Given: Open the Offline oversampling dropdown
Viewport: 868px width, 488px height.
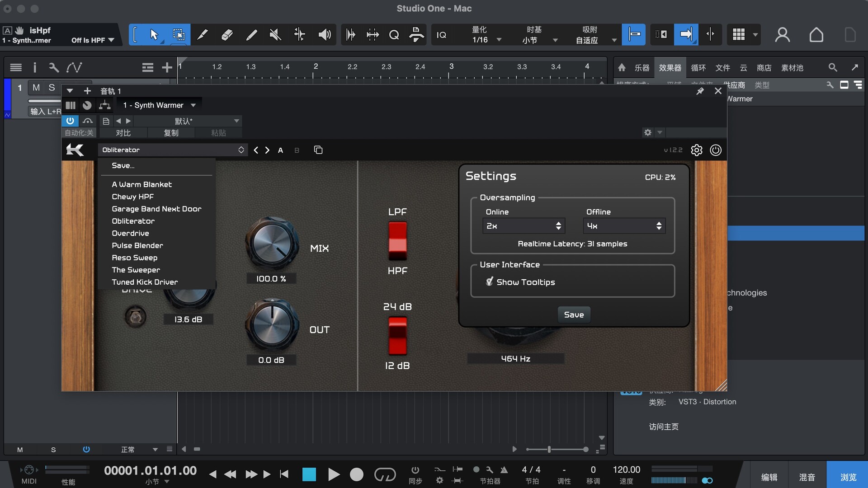Looking at the screenshot, I should pos(624,226).
